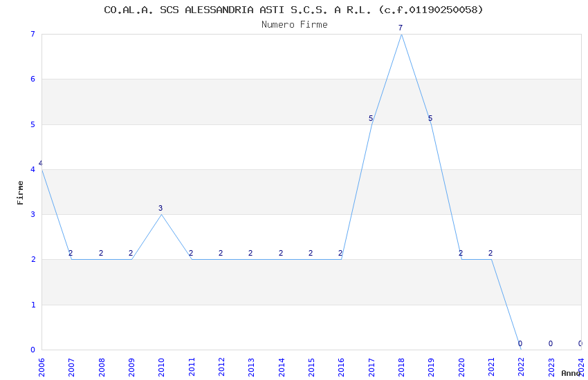Viewport: 588px width, 380px height.
Task: Select year 2019 on the x-axis
Action: click(431, 367)
